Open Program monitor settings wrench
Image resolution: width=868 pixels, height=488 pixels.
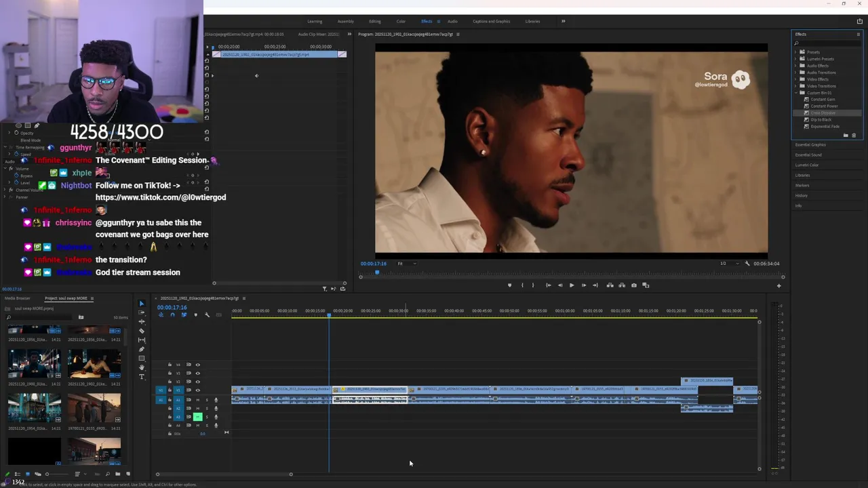coord(747,264)
